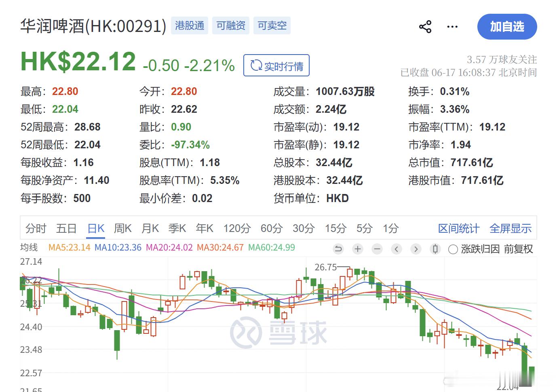557x392 pixels.
Task: Click the 股息率(TTM) value 5.35%
Action: pos(225,180)
